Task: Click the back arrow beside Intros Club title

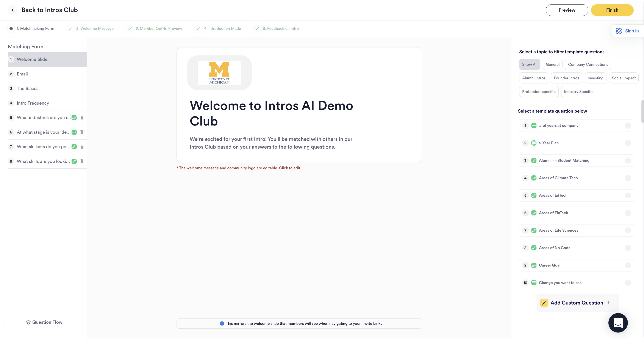Action: pos(13,10)
